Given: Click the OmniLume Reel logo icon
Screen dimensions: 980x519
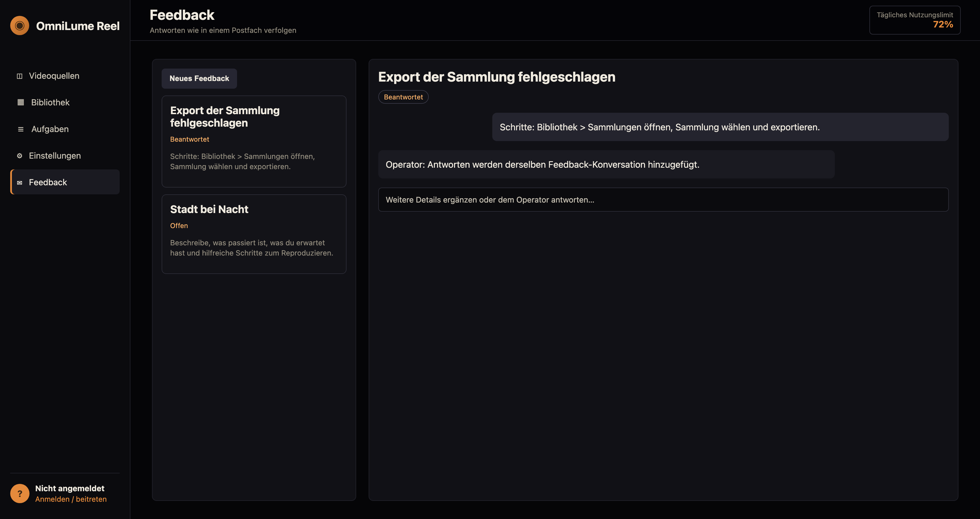Looking at the screenshot, I should (x=20, y=25).
